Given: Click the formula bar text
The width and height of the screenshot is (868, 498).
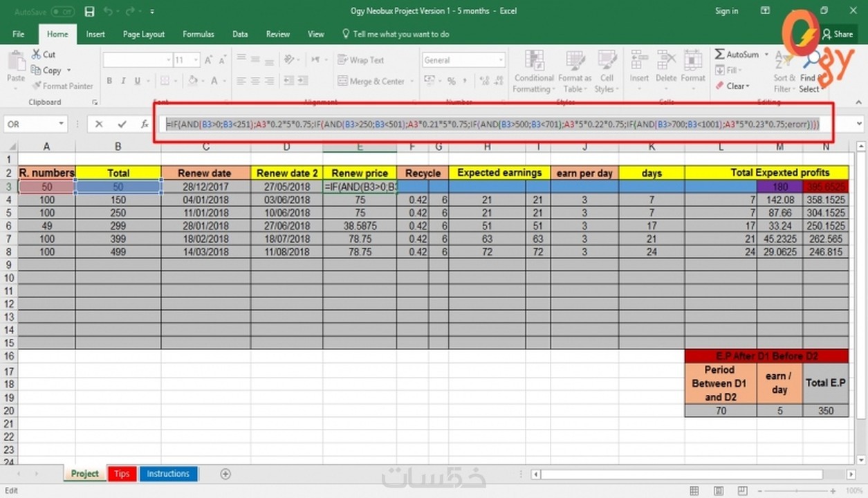Looking at the screenshot, I should click(x=493, y=124).
